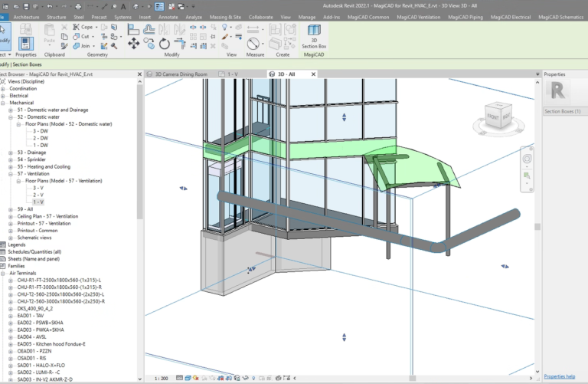Viewport: 588px width, 384px height.
Task: Open the Systems ribbon tab
Action: pos(122,18)
